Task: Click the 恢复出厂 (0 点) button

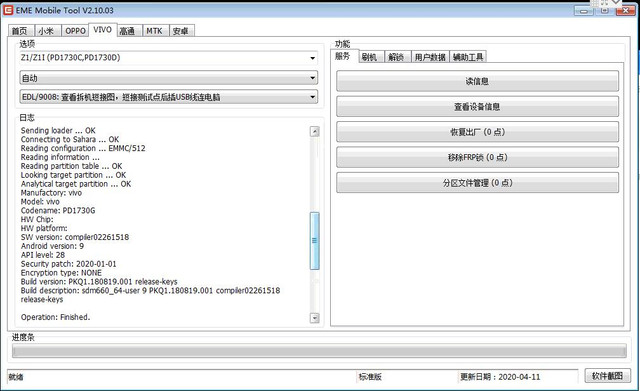Action: pyautogui.click(x=477, y=132)
